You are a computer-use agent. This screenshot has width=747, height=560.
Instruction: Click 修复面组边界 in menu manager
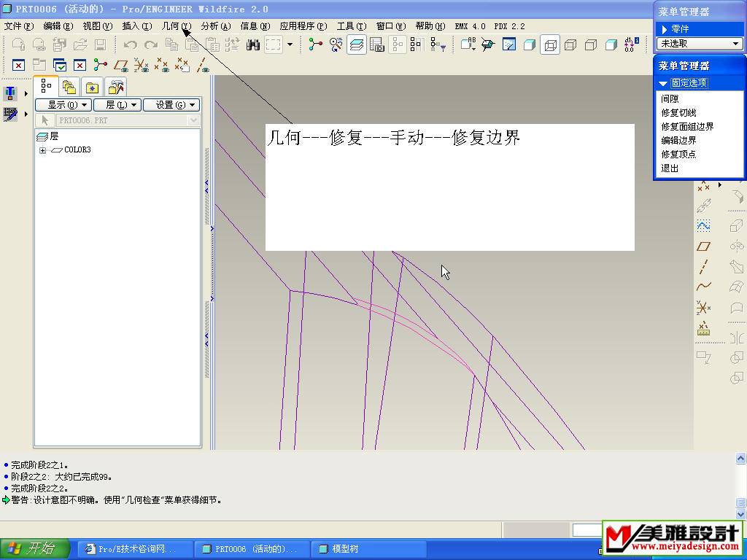pyautogui.click(x=687, y=126)
